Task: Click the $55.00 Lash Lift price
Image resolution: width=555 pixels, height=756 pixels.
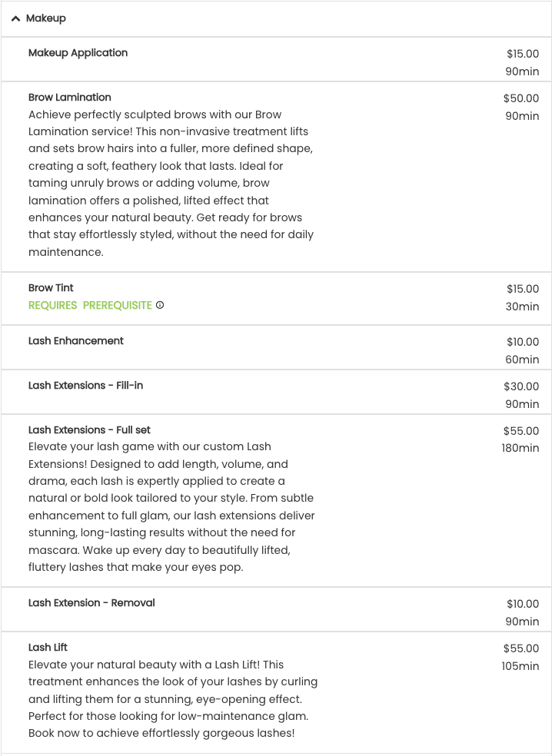Action: pos(520,648)
